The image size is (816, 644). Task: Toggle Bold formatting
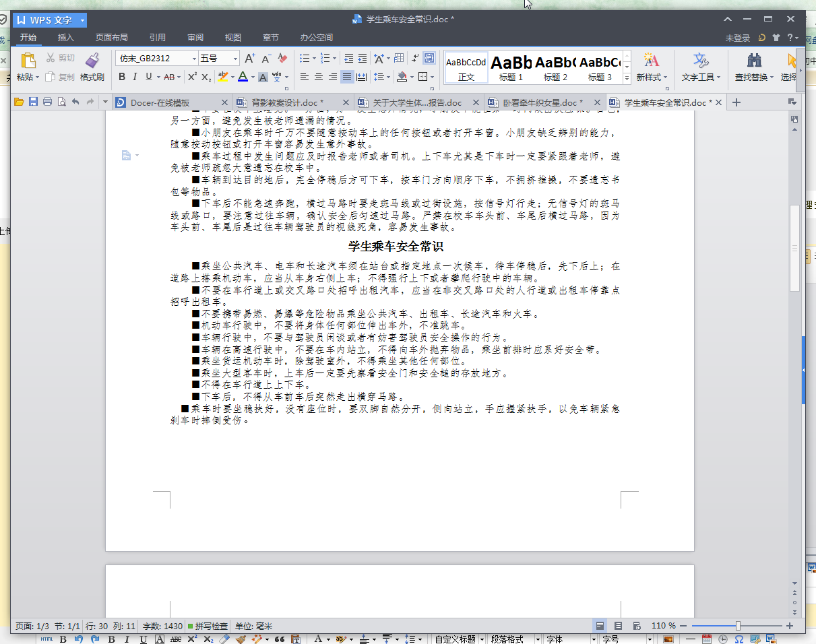pos(122,77)
